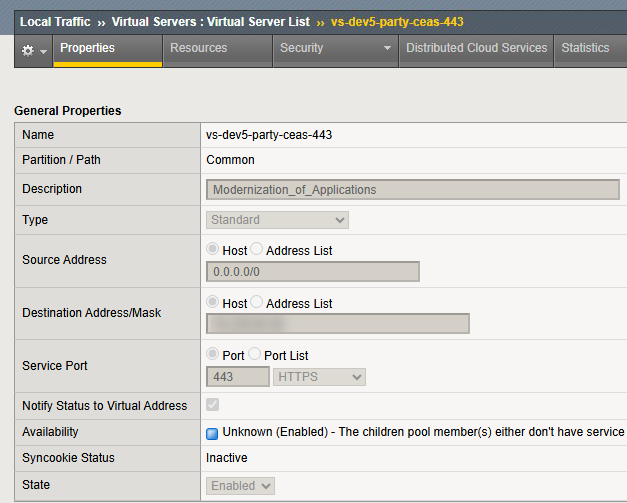Choose Address List for Destination Address
The height and width of the screenshot is (503, 627).
point(256,302)
